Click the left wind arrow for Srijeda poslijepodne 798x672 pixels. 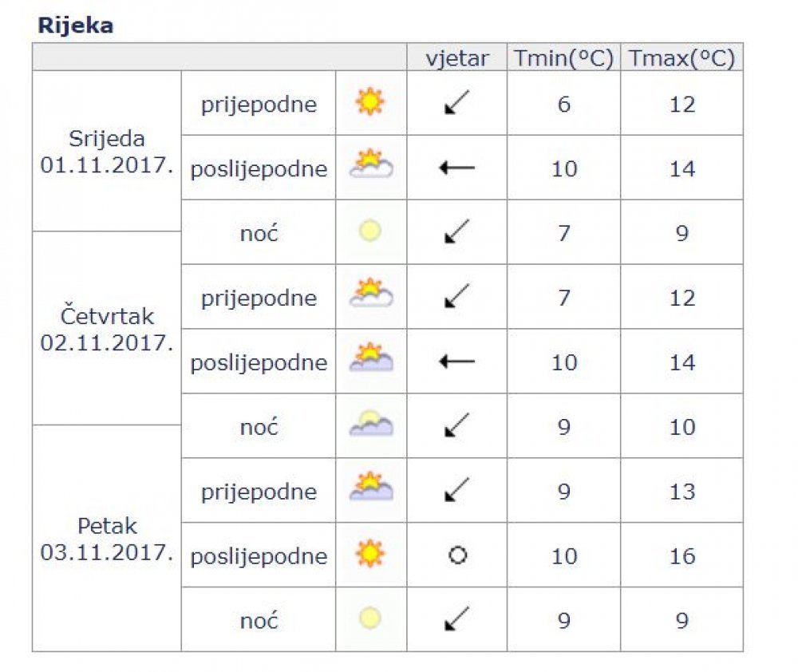coord(457,167)
